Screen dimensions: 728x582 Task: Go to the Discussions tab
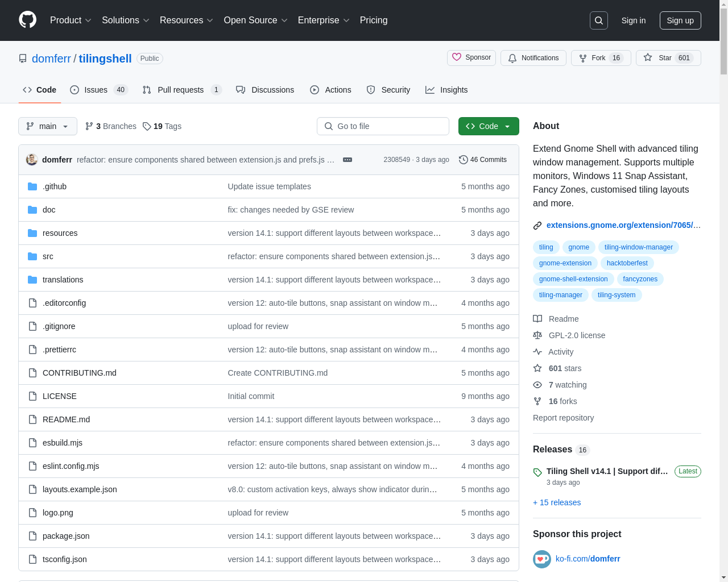265,90
